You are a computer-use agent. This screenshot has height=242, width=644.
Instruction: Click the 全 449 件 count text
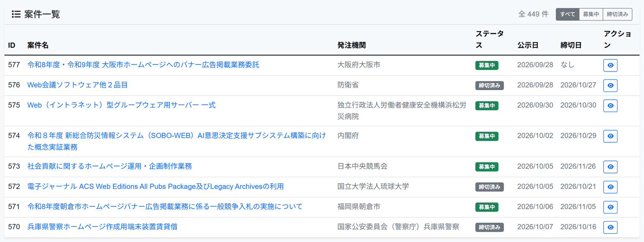[x=533, y=14]
